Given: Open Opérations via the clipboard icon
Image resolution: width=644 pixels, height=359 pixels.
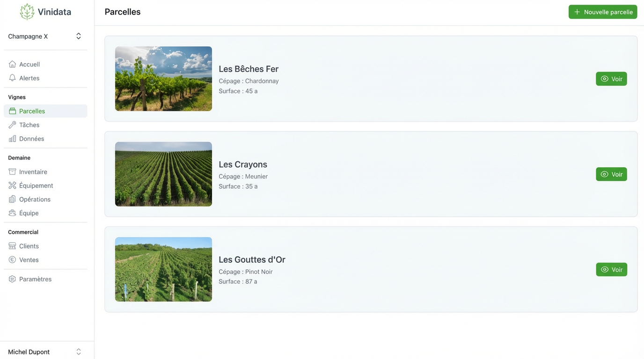Looking at the screenshot, I should click(x=12, y=199).
